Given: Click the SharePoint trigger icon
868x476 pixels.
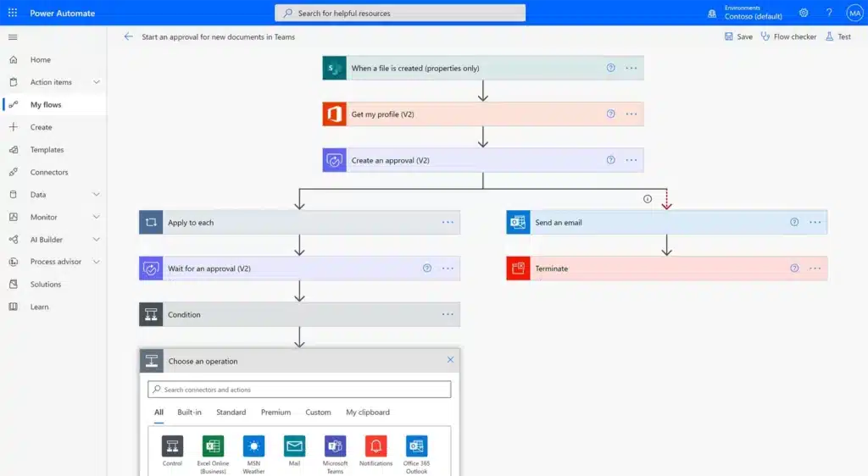Looking at the screenshot, I should [x=334, y=68].
